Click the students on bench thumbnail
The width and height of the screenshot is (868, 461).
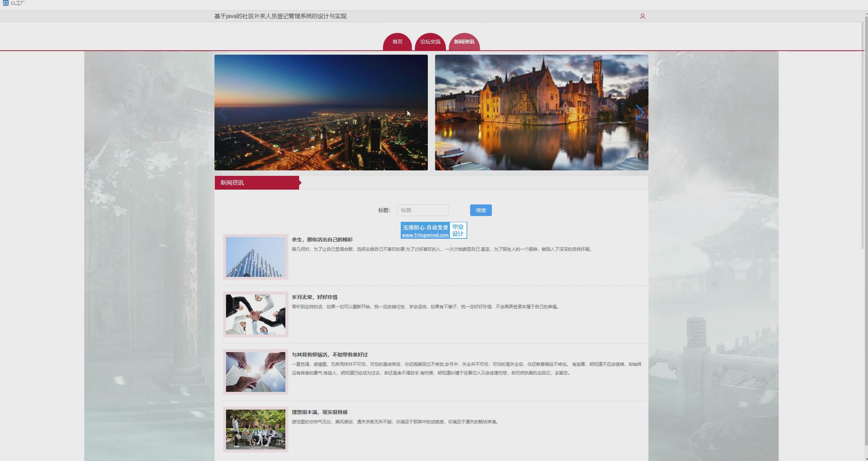(x=255, y=429)
